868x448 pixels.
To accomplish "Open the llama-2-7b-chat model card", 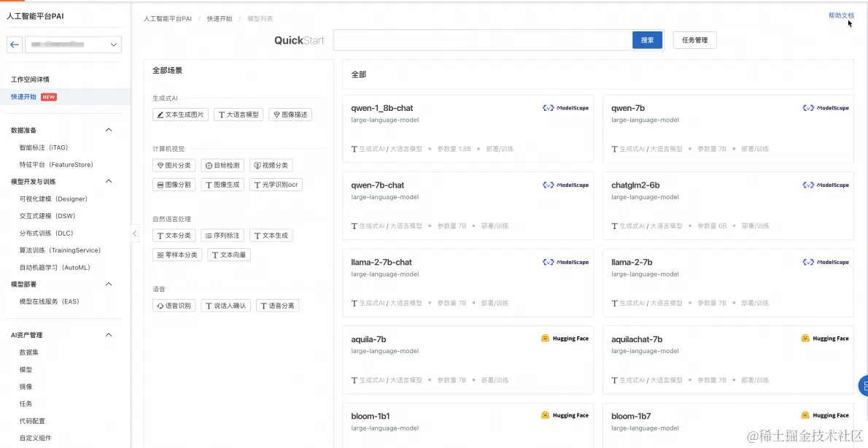I will [x=468, y=283].
